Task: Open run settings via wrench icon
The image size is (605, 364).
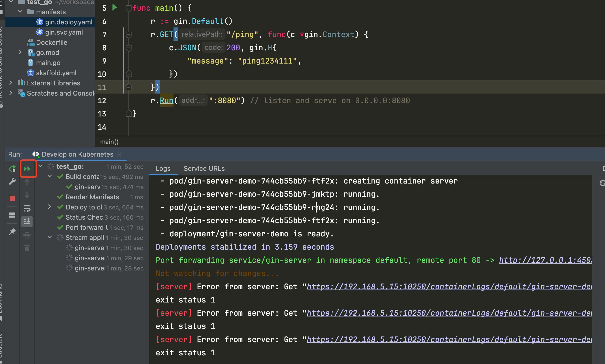Action: (12, 181)
